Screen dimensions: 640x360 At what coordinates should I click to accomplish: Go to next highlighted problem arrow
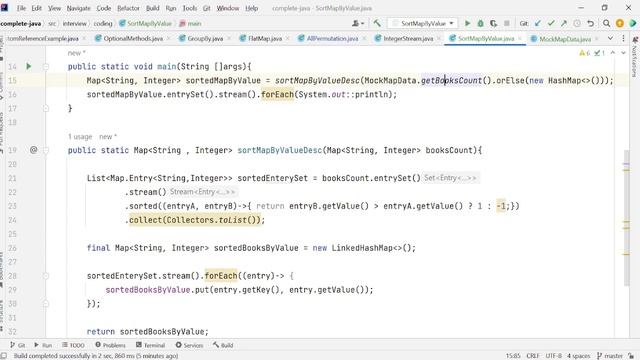(x=623, y=53)
